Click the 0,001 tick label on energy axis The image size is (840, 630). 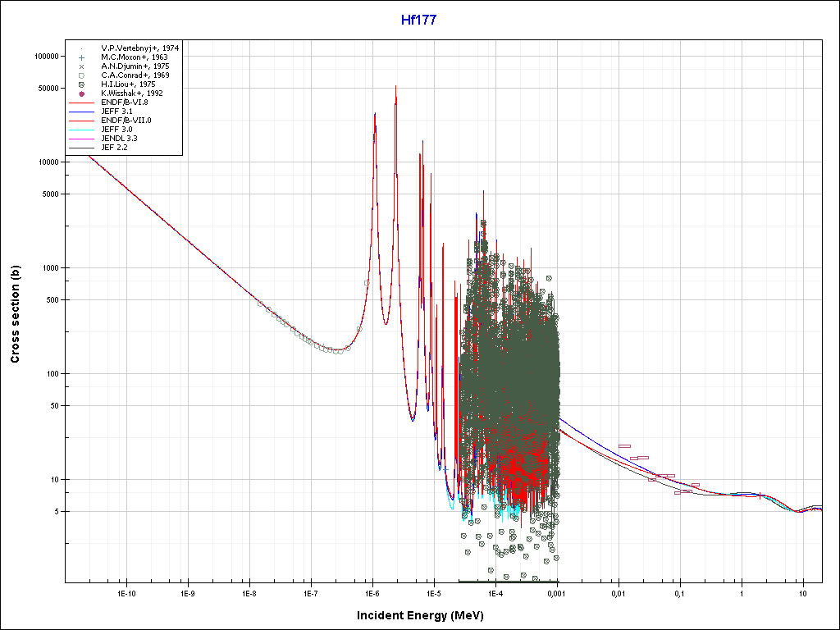click(x=556, y=592)
